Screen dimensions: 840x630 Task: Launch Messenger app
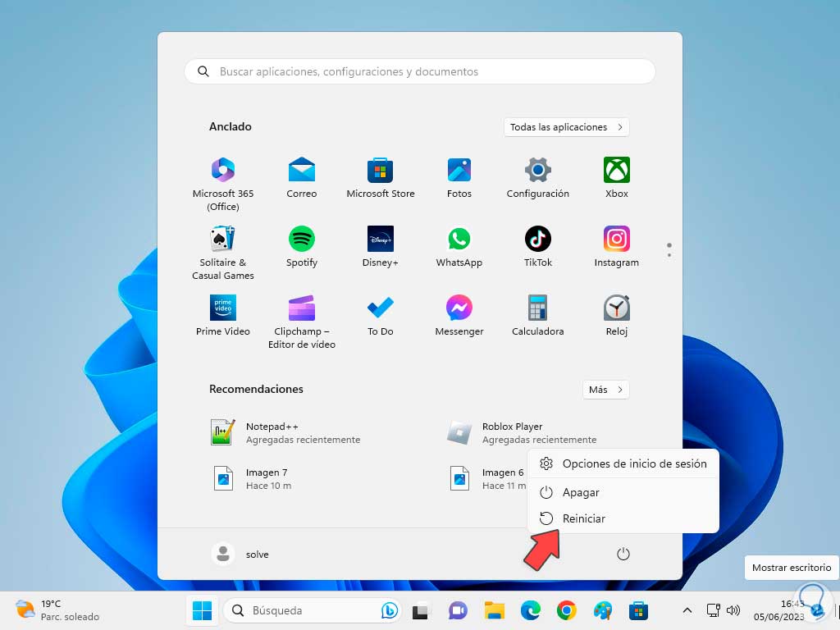pos(459,315)
